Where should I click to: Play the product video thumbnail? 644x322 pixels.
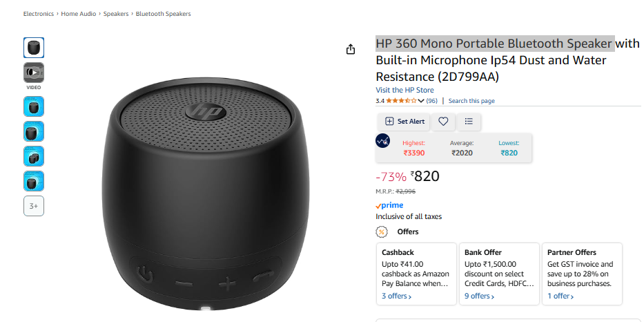click(x=34, y=73)
